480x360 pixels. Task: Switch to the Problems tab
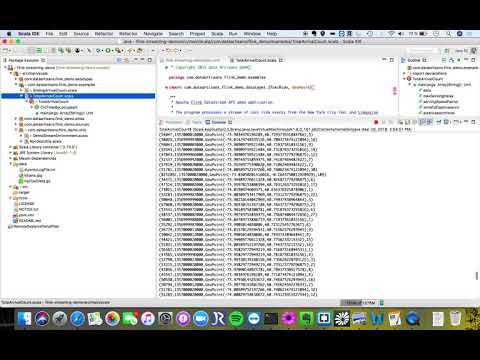pos(171,122)
